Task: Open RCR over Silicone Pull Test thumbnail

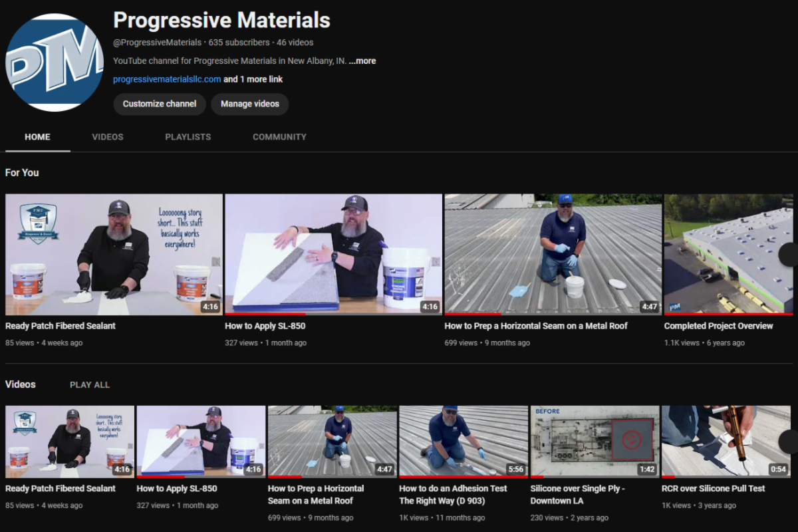Action: click(x=726, y=442)
